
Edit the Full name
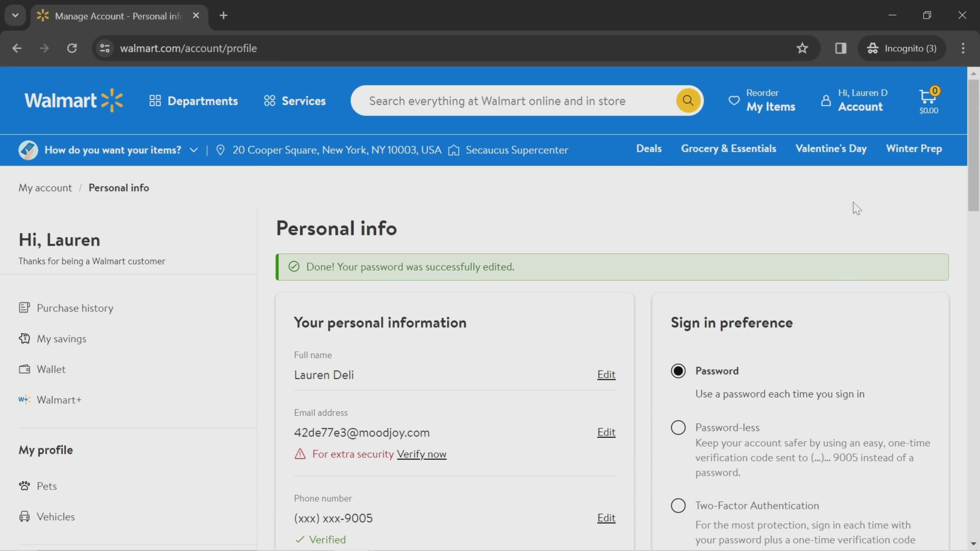pyautogui.click(x=606, y=374)
